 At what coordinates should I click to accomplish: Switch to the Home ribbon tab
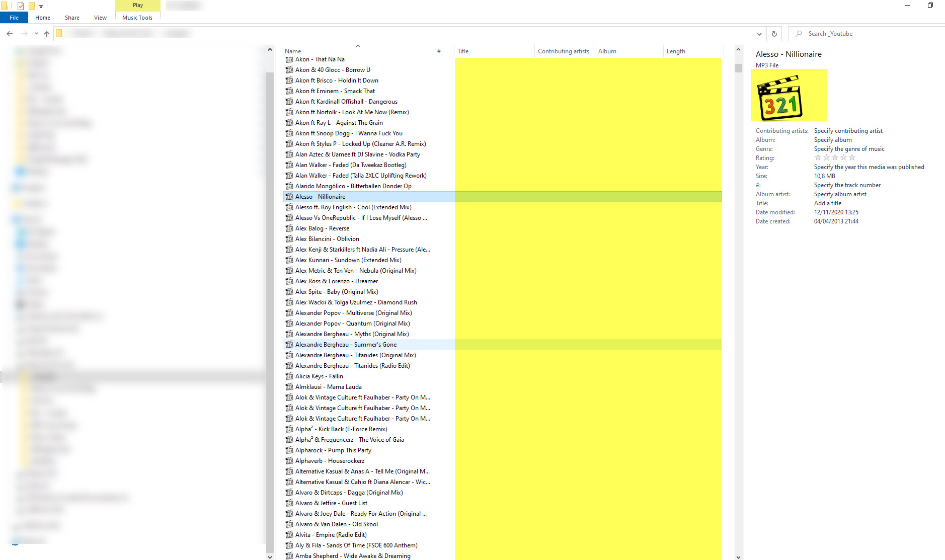tap(43, 18)
